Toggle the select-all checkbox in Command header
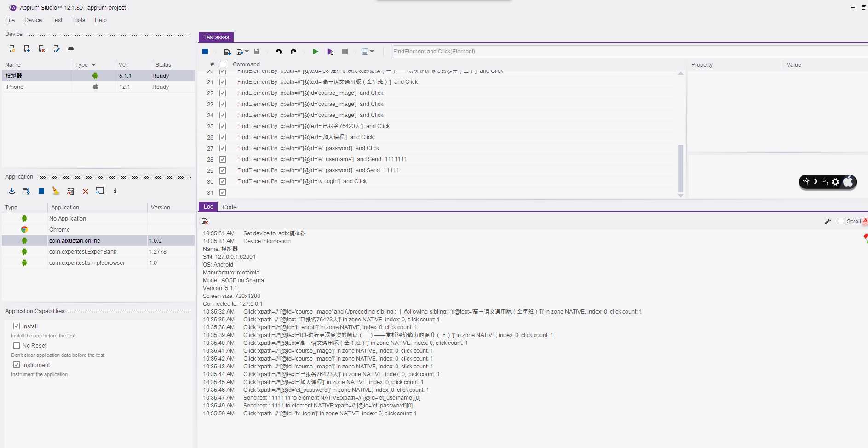Image resolution: width=868 pixels, height=448 pixels. (223, 64)
